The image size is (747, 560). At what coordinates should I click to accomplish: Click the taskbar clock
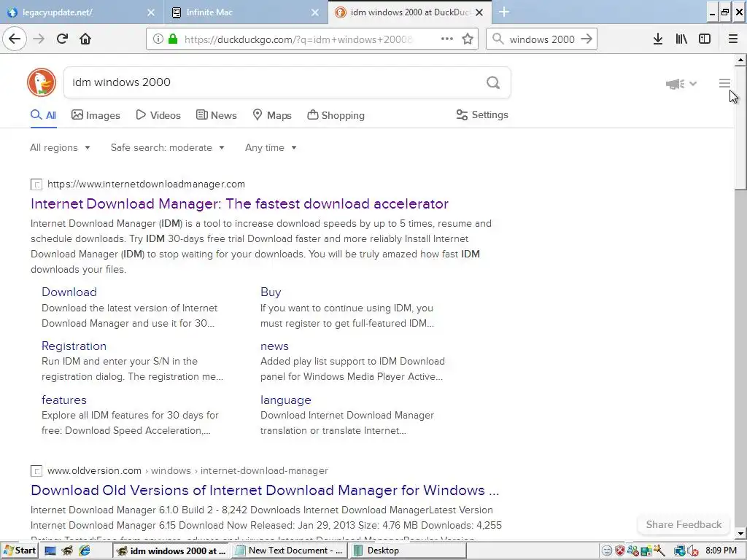coord(721,551)
